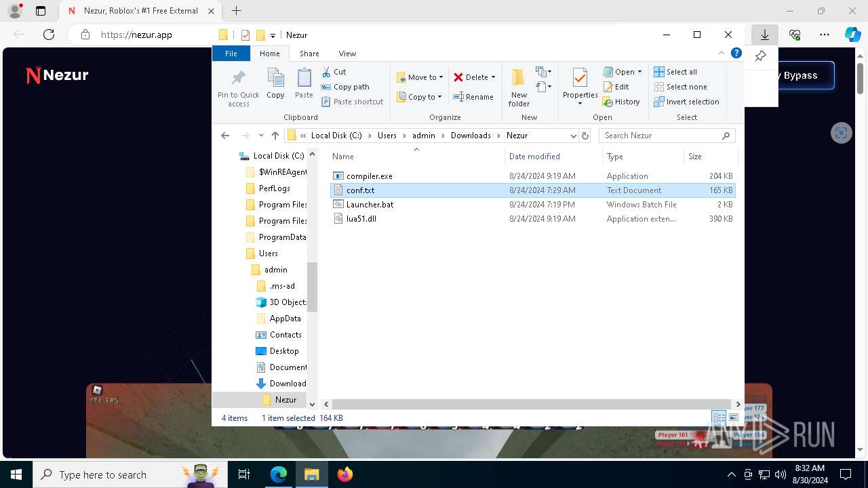The height and width of the screenshot is (488, 868).
Task: Click Invert selection
Action: 686,102
